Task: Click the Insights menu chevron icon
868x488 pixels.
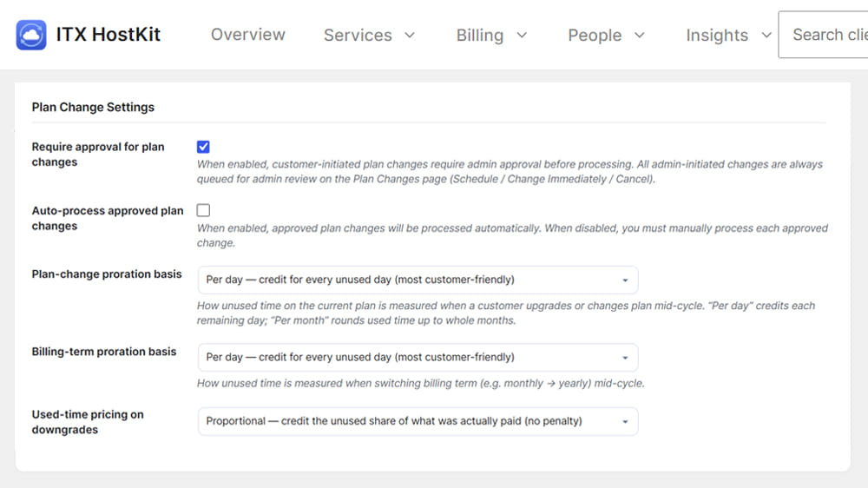Action: (x=766, y=36)
